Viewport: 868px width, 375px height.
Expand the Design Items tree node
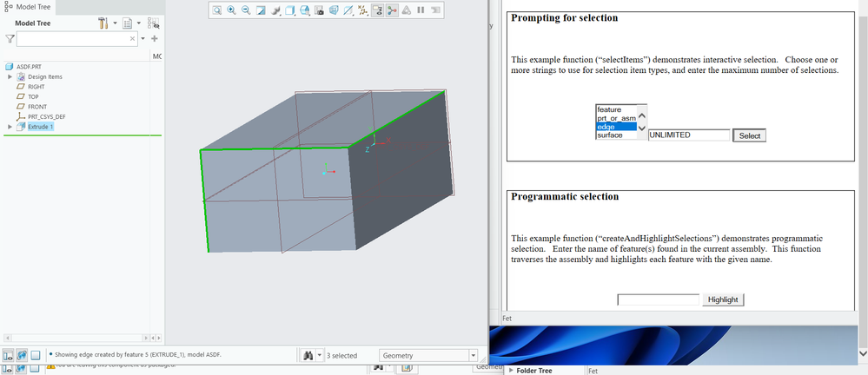pos(10,76)
